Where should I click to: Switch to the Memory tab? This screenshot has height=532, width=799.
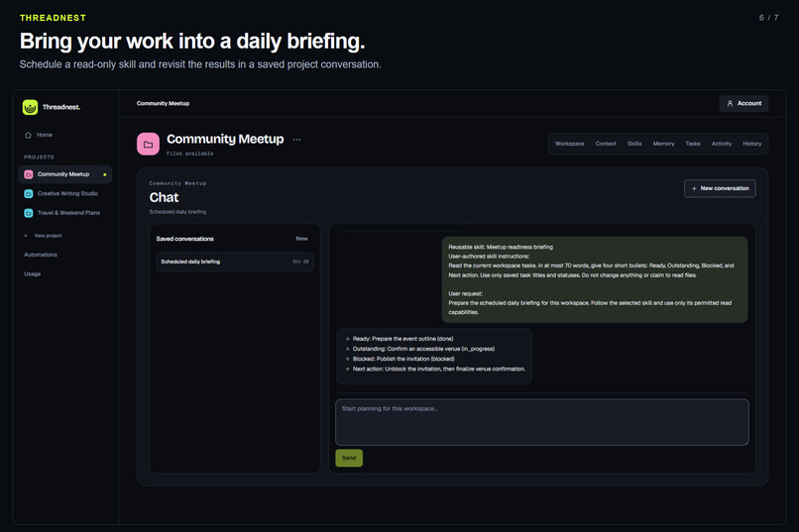663,144
